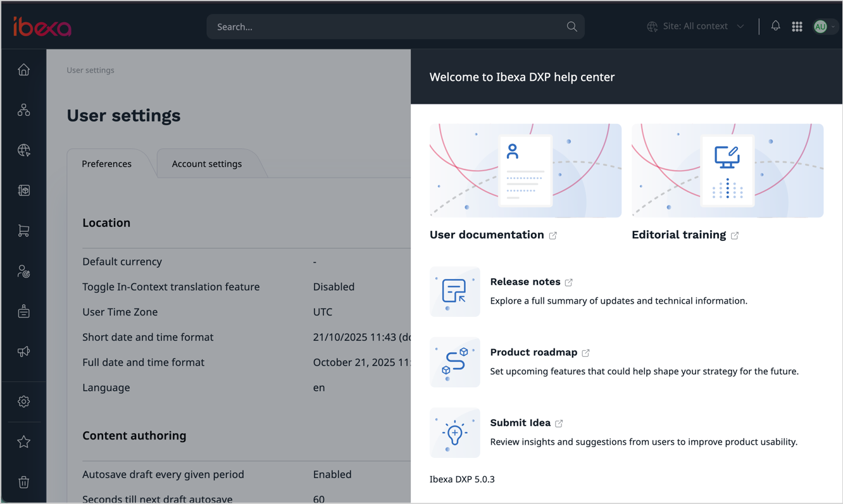Click inside the Search input field
843x504 pixels.
point(386,27)
